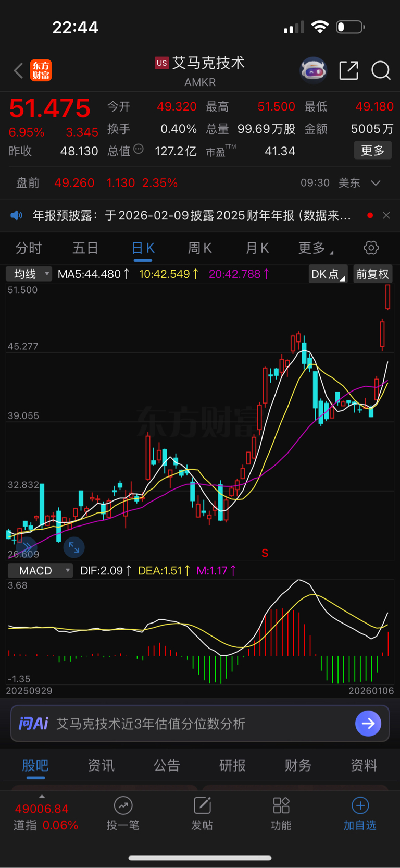
Task: Tap the S signal marker on chart
Action: (x=265, y=553)
